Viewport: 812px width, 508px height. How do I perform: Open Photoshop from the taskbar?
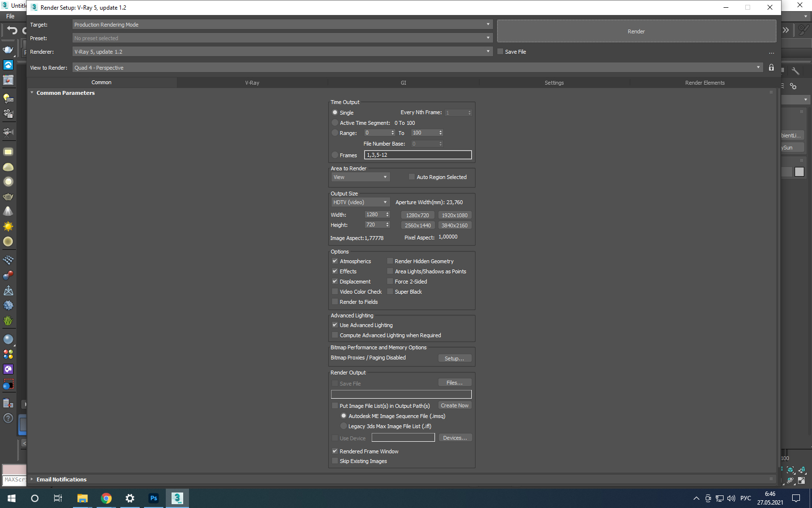(154, 498)
